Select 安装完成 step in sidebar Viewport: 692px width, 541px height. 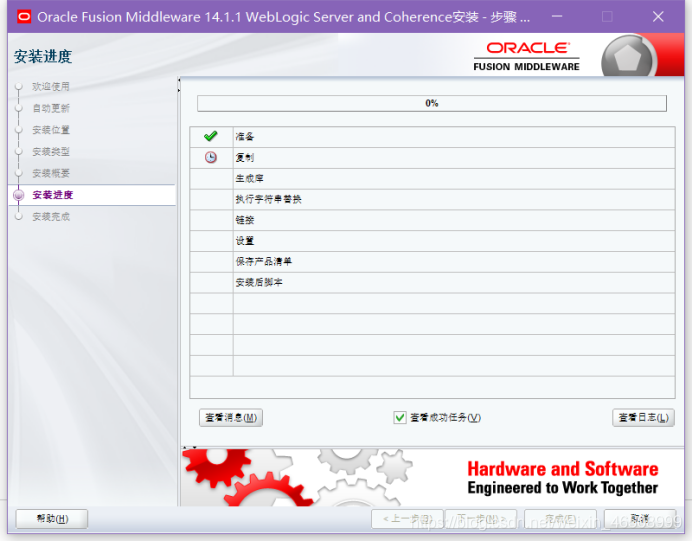[51, 217]
